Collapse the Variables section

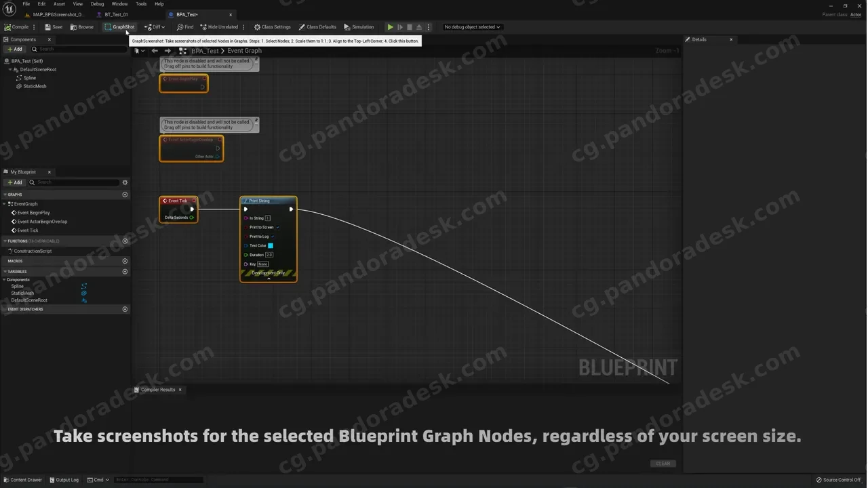(x=5, y=272)
